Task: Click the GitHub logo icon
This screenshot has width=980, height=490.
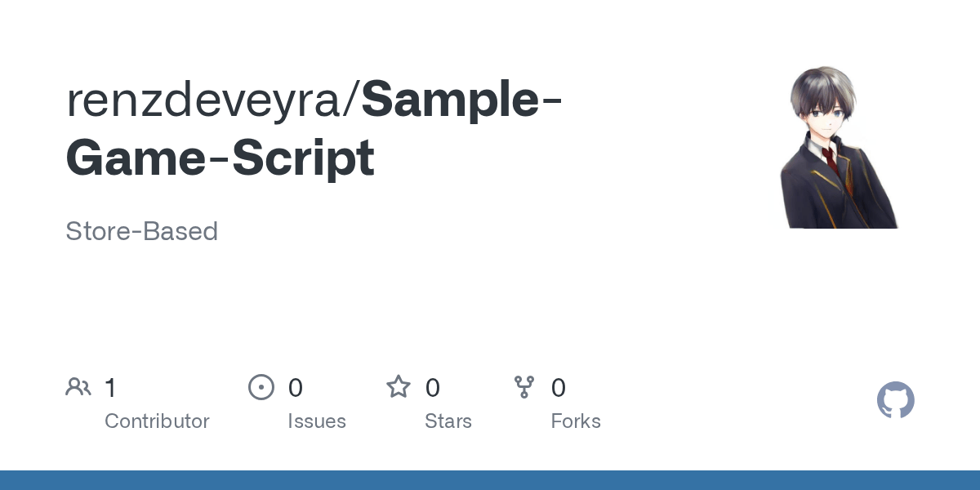Action: [895, 400]
